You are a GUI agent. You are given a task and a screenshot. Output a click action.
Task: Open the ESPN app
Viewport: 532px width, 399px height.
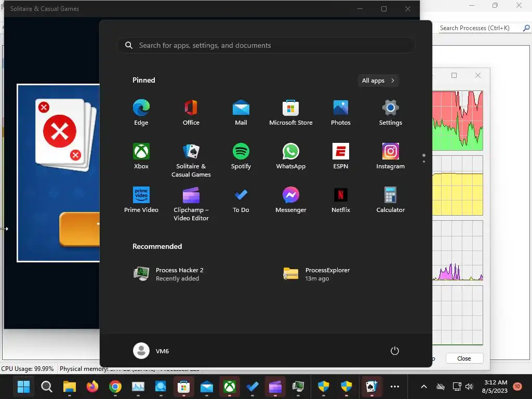tap(341, 156)
